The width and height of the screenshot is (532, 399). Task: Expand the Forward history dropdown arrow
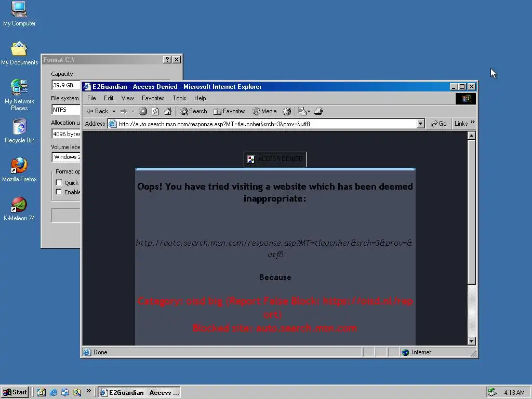[x=134, y=111]
